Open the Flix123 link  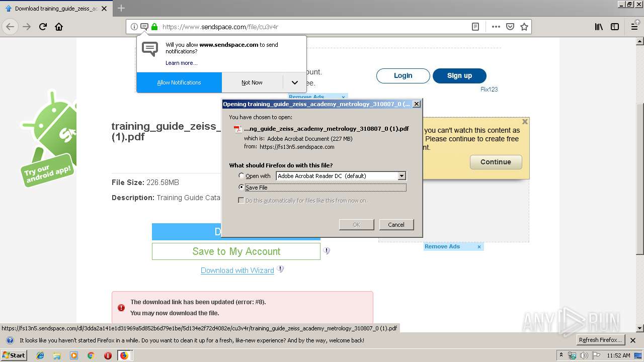(x=489, y=89)
